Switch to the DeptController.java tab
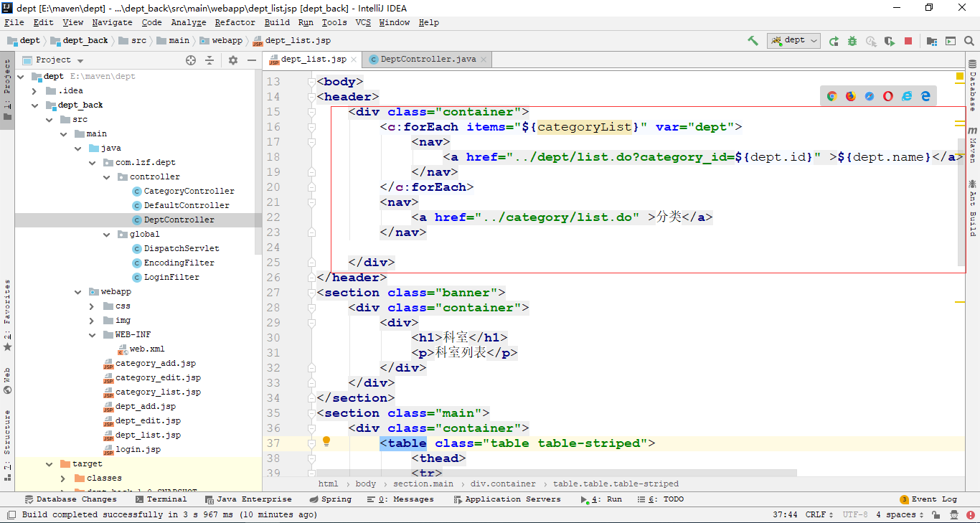The width and height of the screenshot is (980, 523). click(x=428, y=59)
